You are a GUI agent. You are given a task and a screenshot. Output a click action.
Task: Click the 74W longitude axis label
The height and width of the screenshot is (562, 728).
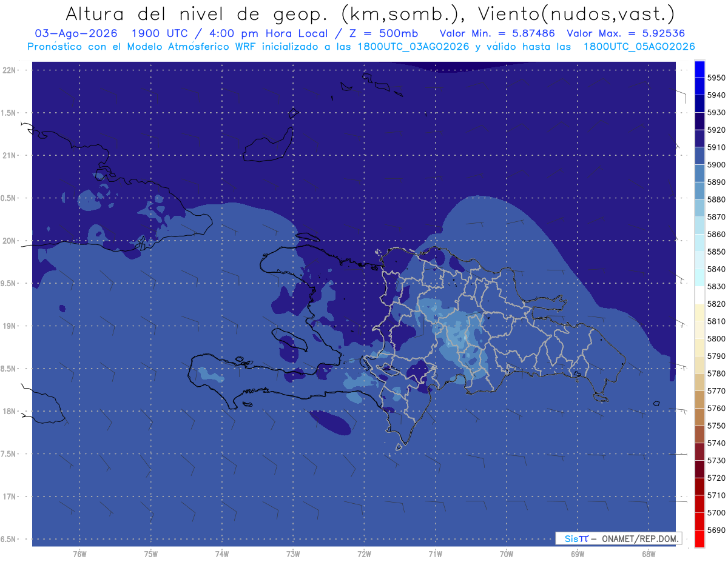tap(222, 553)
